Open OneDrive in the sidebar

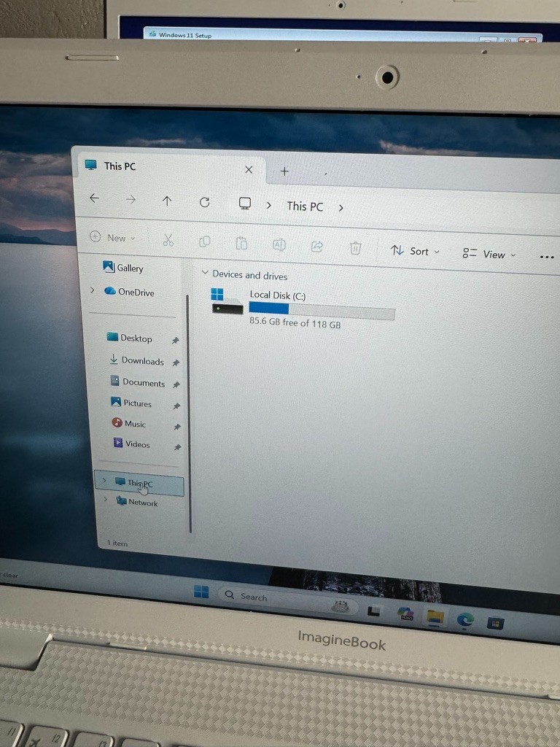(x=130, y=292)
